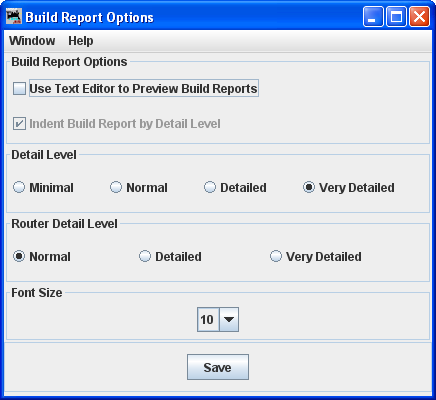Select Very Detailed under Detail Level
The height and width of the screenshot is (400, 436).
pos(309,187)
